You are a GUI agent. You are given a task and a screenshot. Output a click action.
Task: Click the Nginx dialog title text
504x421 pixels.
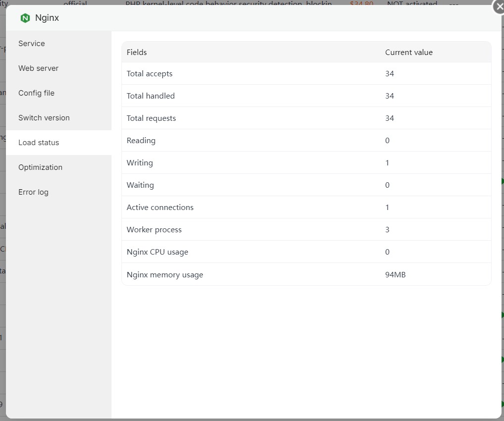[47, 18]
